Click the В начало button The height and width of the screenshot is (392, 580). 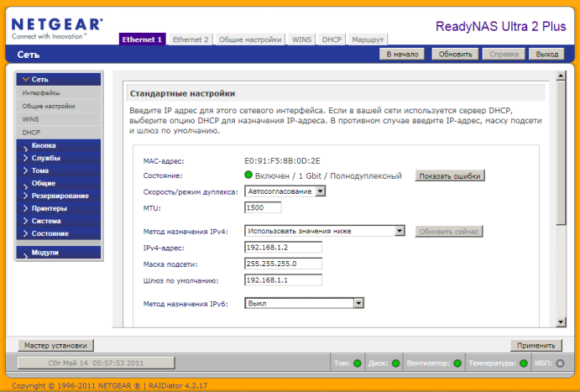point(402,55)
